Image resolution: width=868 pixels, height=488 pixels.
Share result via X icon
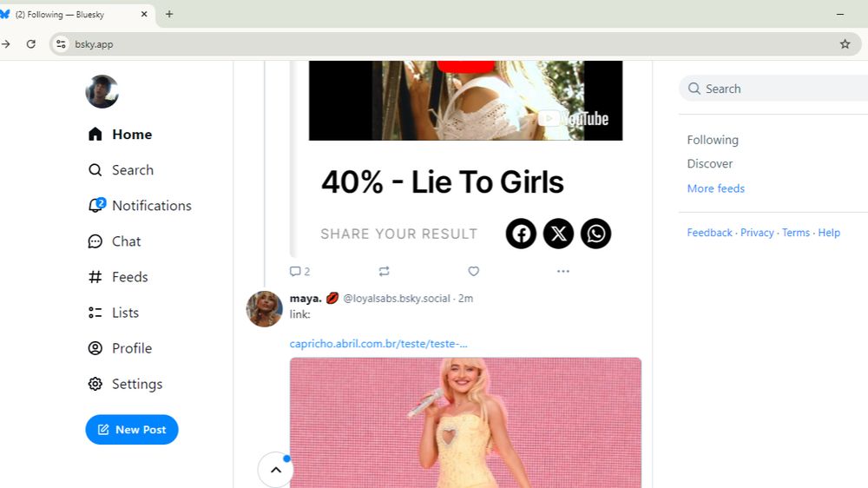(x=558, y=234)
